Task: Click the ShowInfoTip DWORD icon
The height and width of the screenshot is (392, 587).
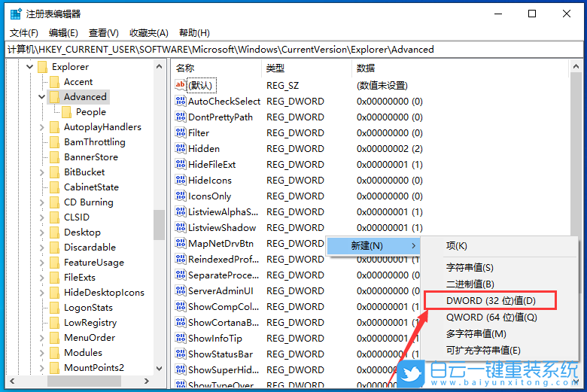Action: pos(180,338)
